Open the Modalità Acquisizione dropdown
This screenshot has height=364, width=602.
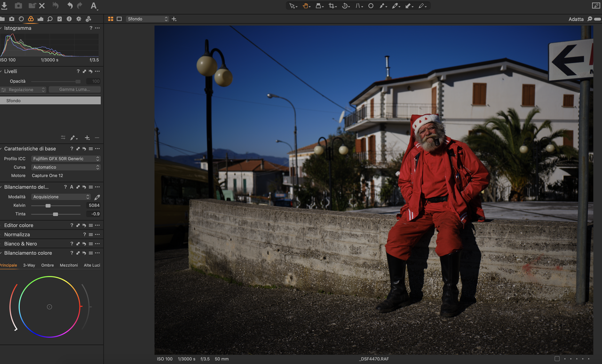point(61,197)
